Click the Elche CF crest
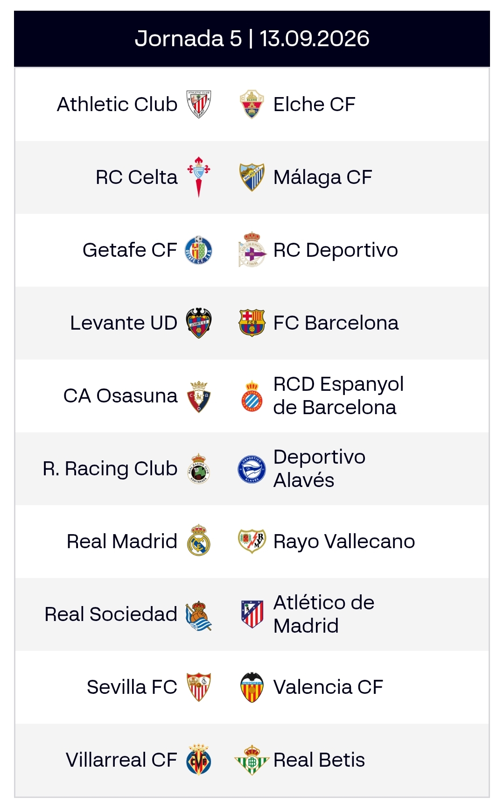 tap(252, 104)
